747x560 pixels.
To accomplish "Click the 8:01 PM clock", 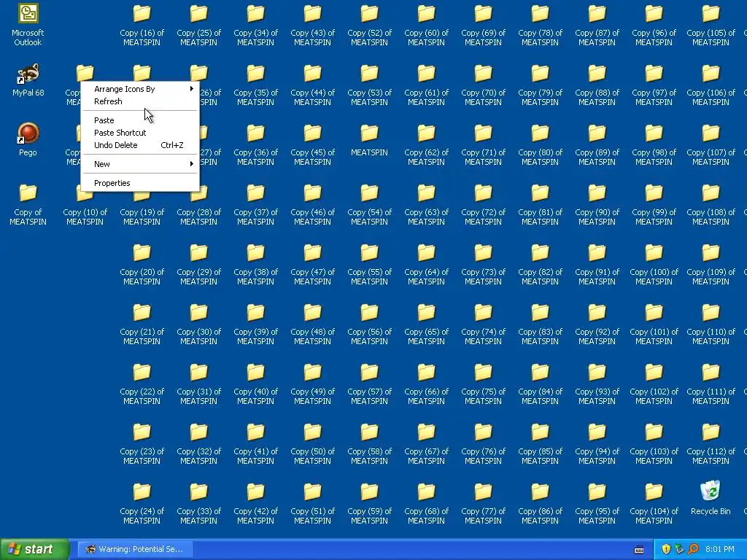I will (719, 549).
